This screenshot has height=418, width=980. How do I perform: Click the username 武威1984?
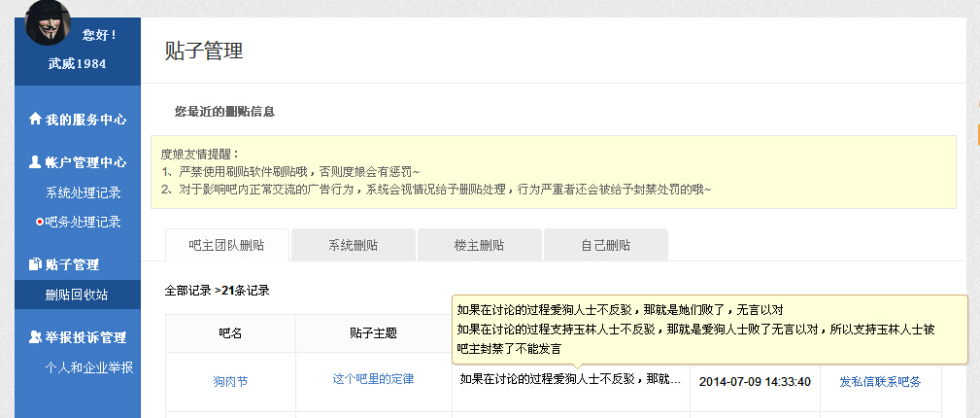pyautogui.click(x=78, y=64)
